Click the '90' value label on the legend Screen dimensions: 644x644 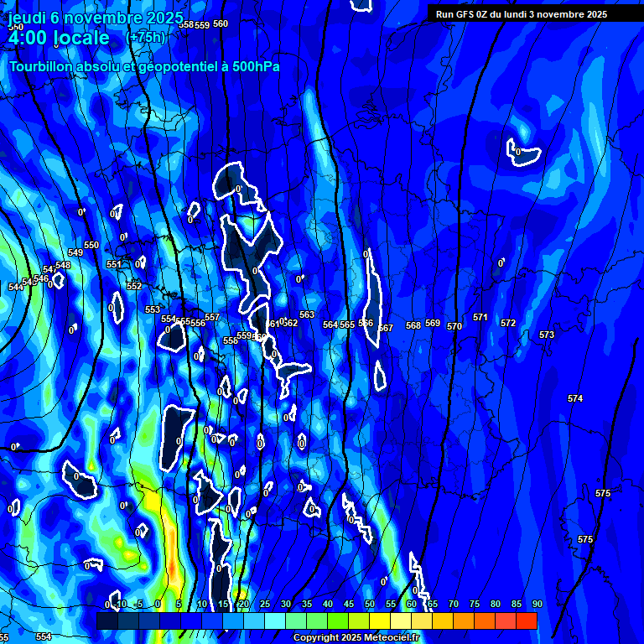coord(537,604)
